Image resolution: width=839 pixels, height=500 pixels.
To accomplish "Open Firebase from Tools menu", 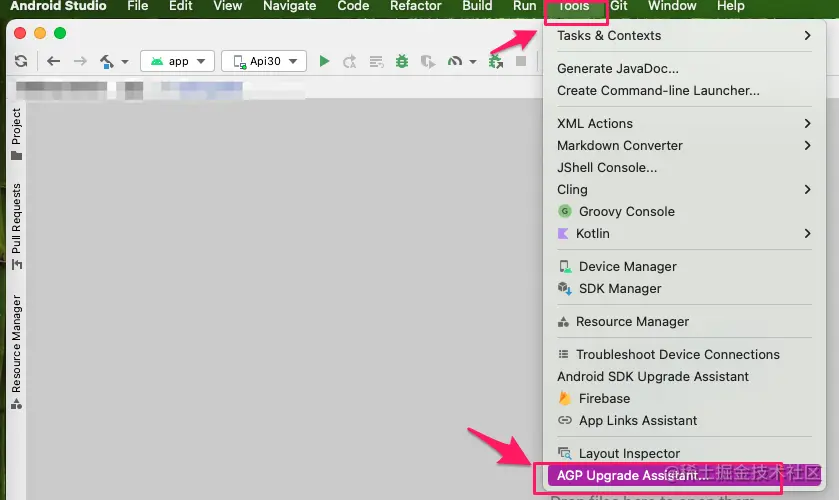I will pyautogui.click(x=684, y=398).
